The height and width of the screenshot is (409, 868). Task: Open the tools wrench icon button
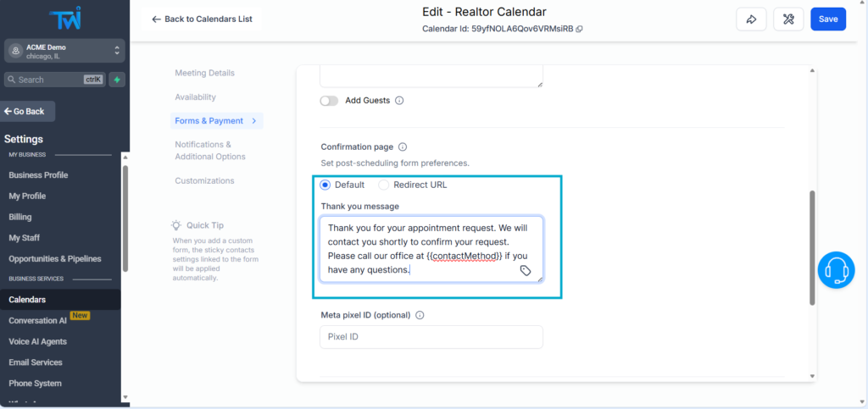pos(788,19)
